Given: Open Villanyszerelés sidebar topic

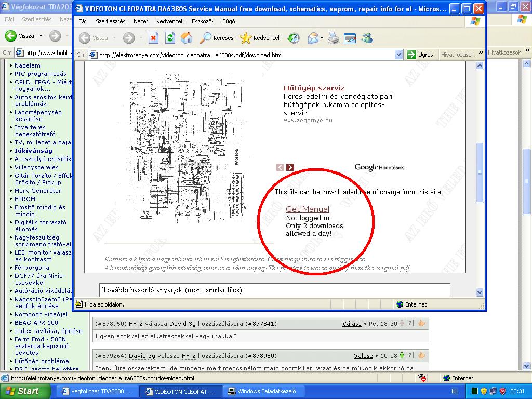Looking at the screenshot, I should (x=36, y=167).
